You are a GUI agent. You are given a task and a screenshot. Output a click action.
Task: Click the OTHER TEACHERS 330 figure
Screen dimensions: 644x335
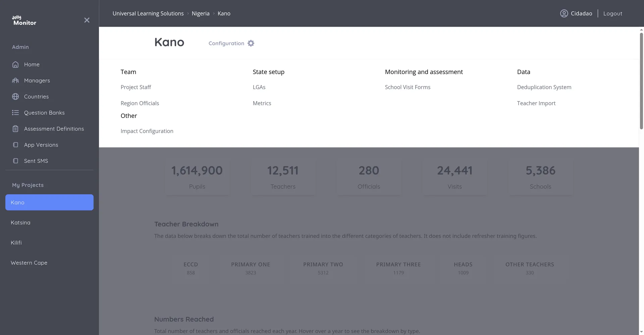point(530,268)
